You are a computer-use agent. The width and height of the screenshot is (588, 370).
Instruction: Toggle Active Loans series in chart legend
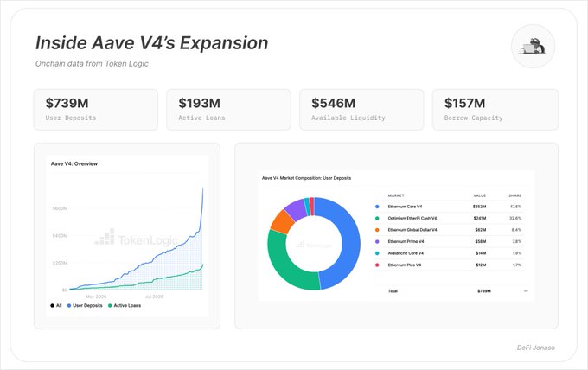(125, 305)
